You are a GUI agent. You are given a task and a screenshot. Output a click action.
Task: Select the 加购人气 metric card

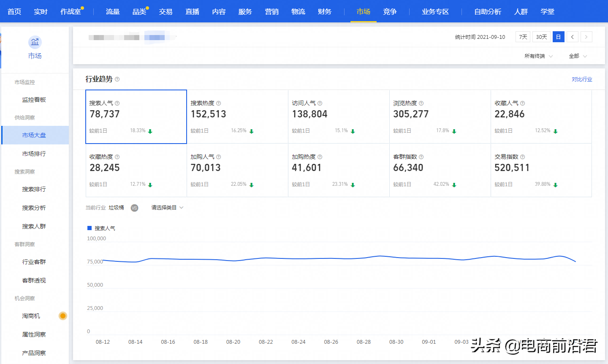[x=237, y=170]
